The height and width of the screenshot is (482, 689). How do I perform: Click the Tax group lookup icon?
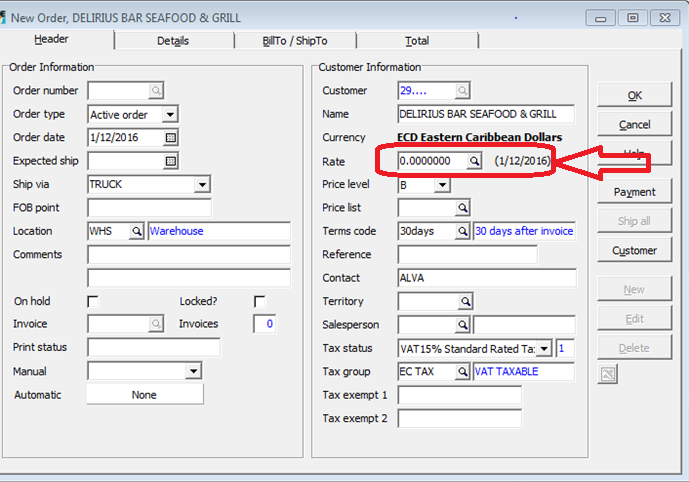click(462, 371)
